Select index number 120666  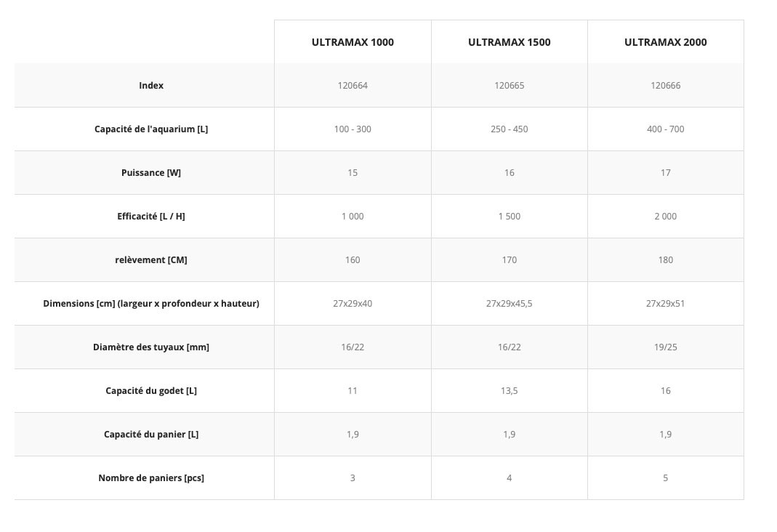pos(665,85)
